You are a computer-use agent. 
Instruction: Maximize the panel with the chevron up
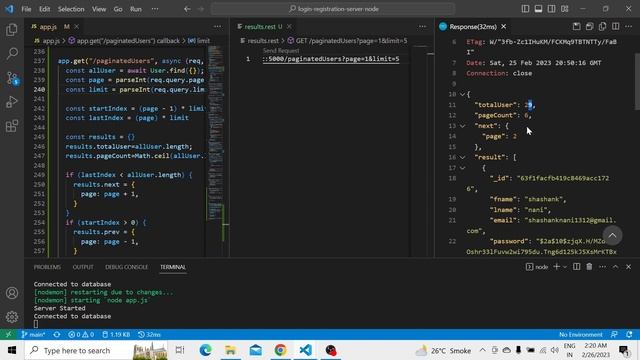tap(616, 267)
